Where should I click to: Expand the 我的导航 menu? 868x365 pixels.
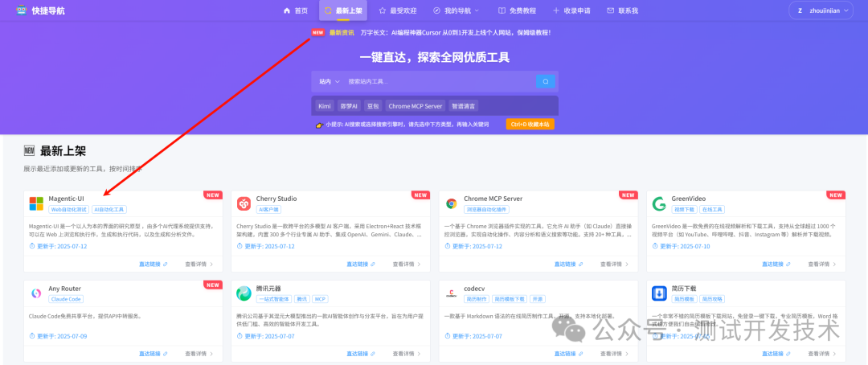click(x=457, y=10)
